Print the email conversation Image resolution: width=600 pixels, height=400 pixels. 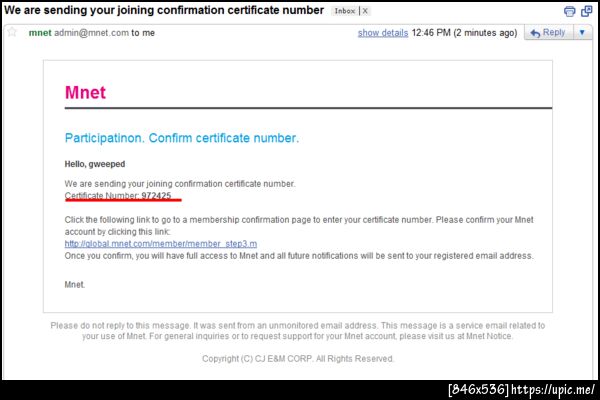[x=569, y=11]
